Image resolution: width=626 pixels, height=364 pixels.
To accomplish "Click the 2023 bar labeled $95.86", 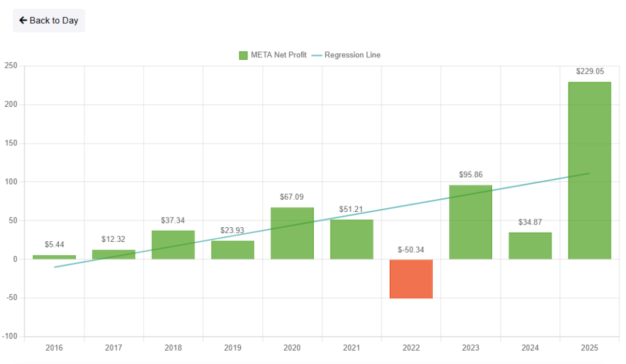I will pos(471,222).
